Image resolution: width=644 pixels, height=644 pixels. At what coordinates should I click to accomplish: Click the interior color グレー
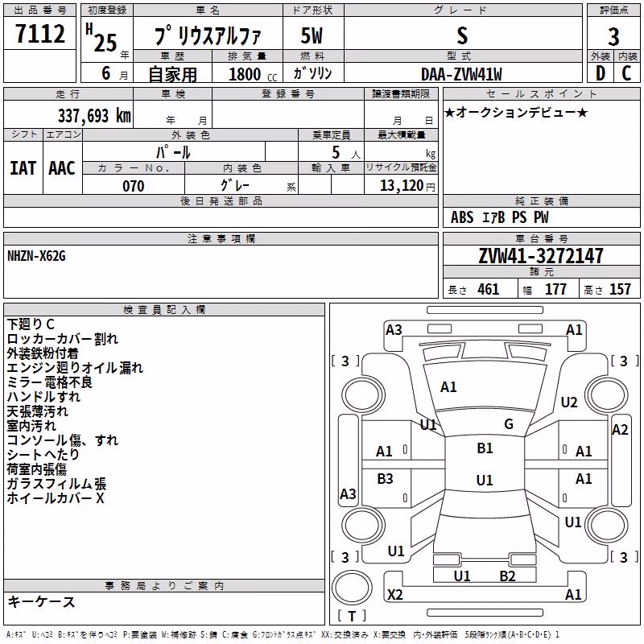[234, 185]
